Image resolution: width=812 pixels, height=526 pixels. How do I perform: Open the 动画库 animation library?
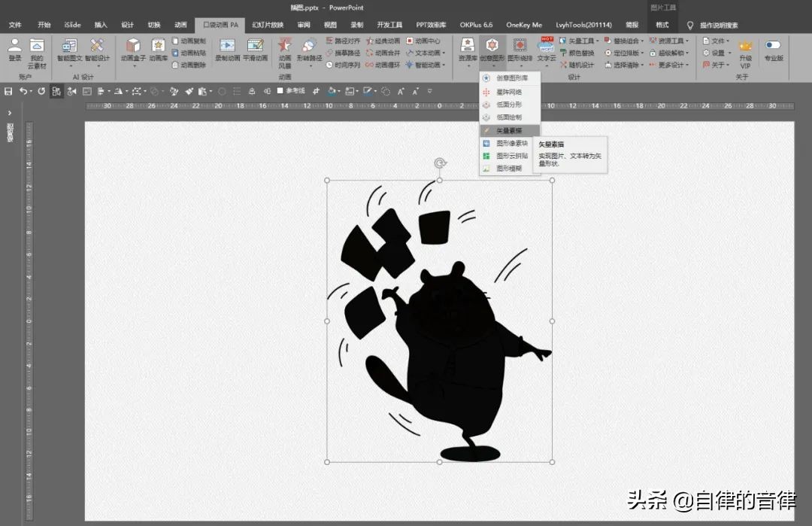tap(158, 50)
